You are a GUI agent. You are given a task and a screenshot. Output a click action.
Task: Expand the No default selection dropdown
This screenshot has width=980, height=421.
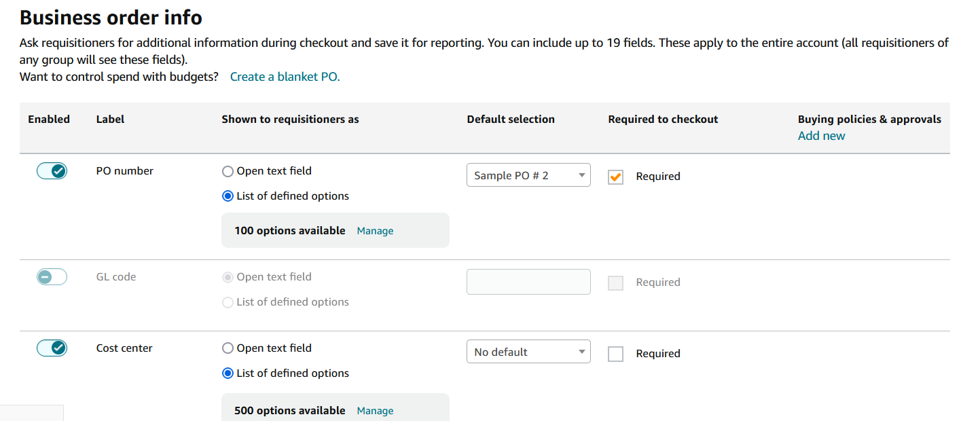click(528, 352)
